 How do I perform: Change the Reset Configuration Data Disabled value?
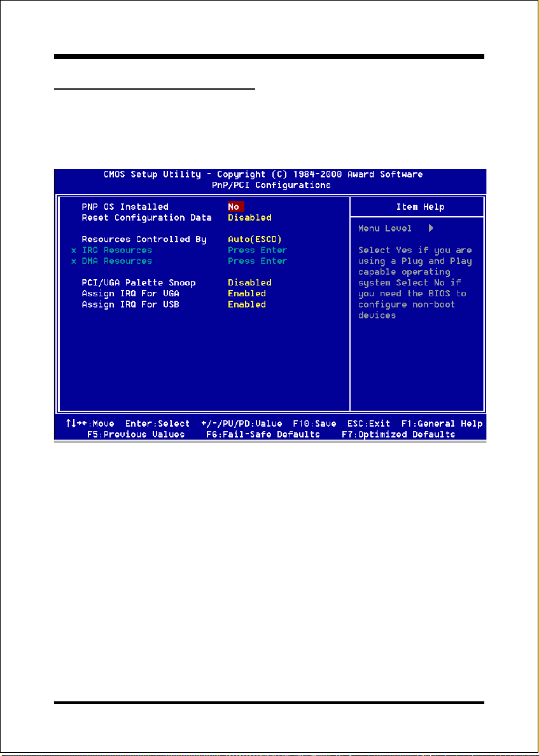(x=249, y=218)
